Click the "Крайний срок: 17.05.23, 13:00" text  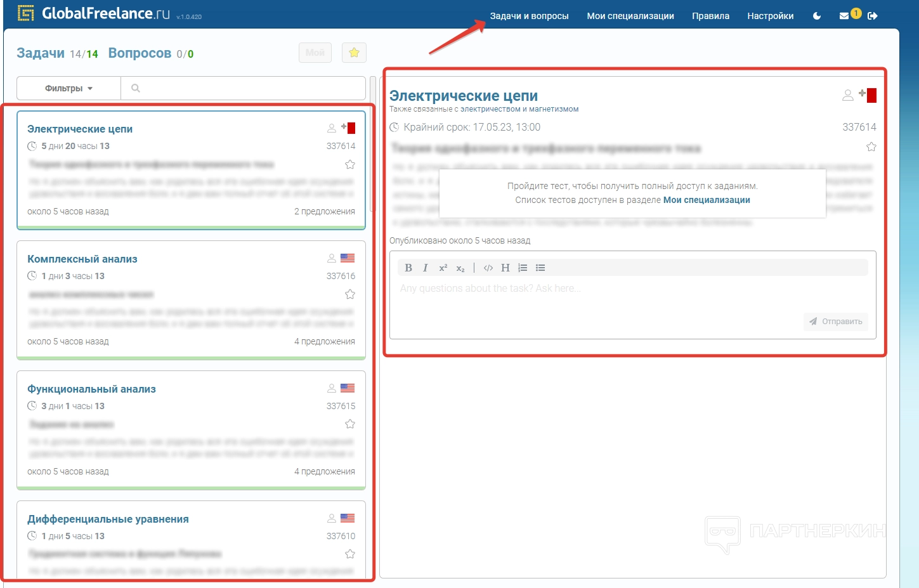coord(472,127)
